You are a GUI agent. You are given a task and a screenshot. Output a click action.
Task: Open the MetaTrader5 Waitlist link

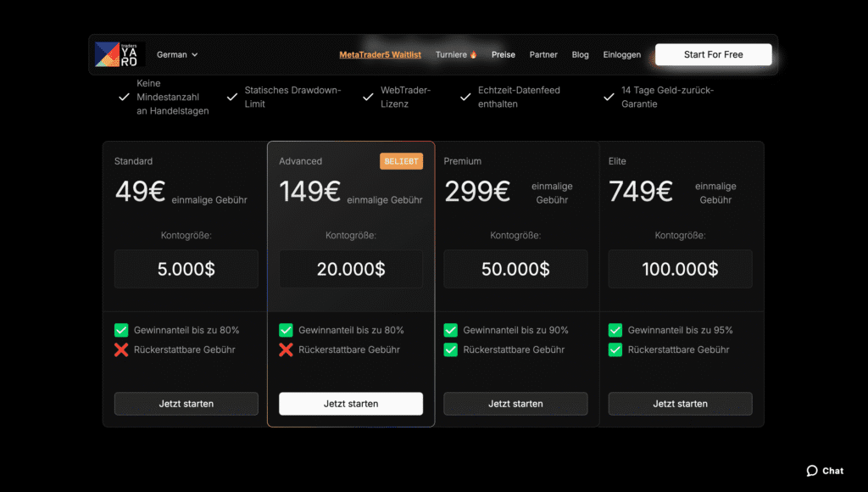(380, 53)
